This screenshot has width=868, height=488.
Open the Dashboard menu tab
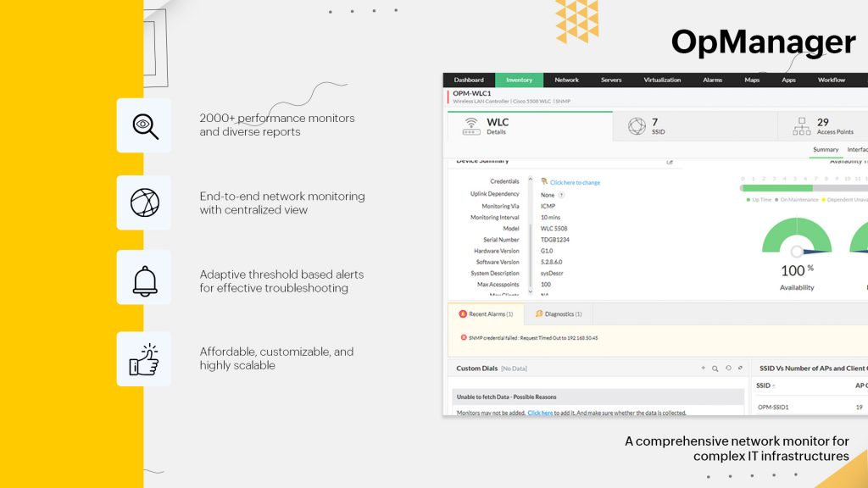click(468, 80)
